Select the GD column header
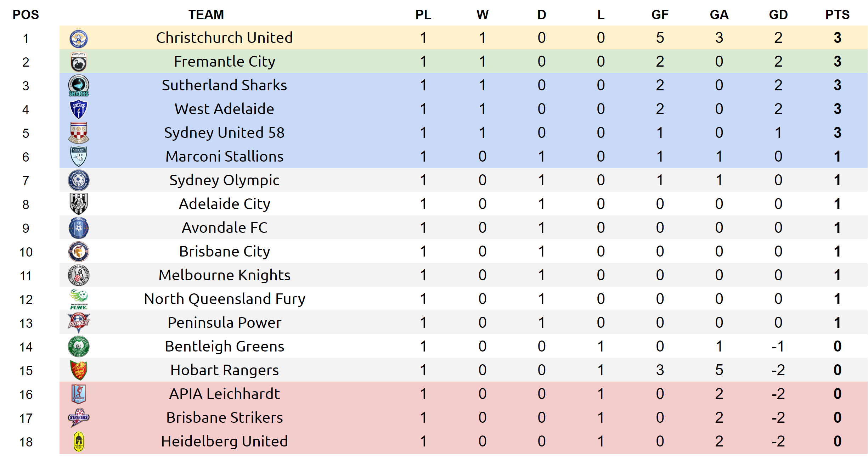 pyautogui.click(x=778, y=15)
